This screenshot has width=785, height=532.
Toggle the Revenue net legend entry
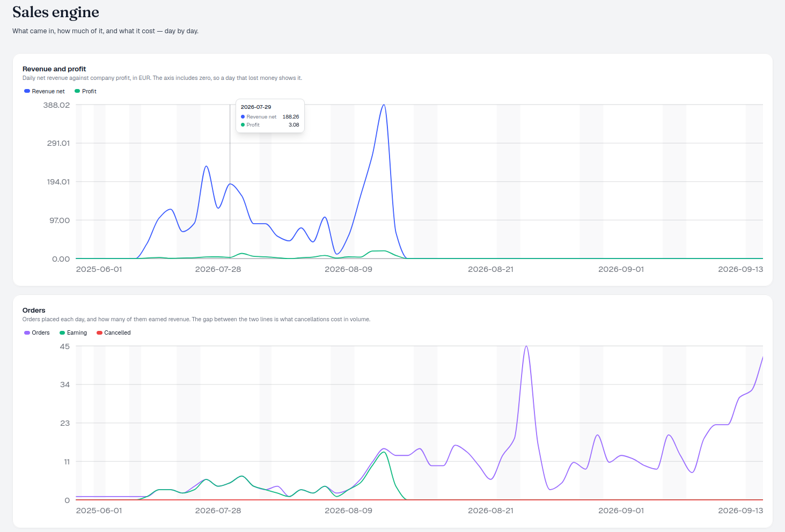pyautogui.click(x=45, y=91)
